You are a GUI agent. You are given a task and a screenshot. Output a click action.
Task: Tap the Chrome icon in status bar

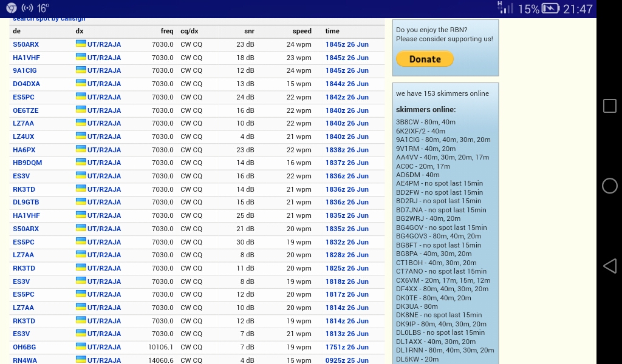coord(12,8)
